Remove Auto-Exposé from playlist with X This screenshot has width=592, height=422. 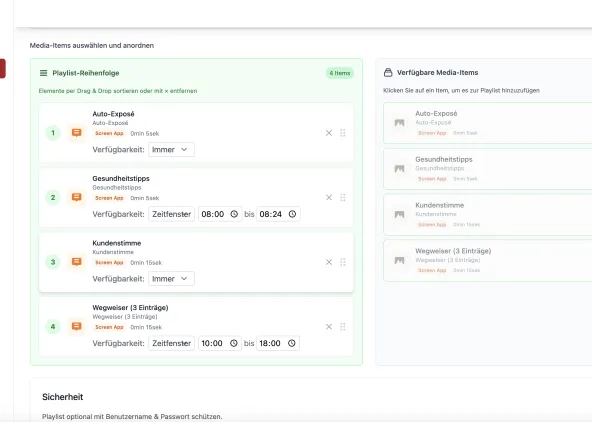(x=329, y=133)
